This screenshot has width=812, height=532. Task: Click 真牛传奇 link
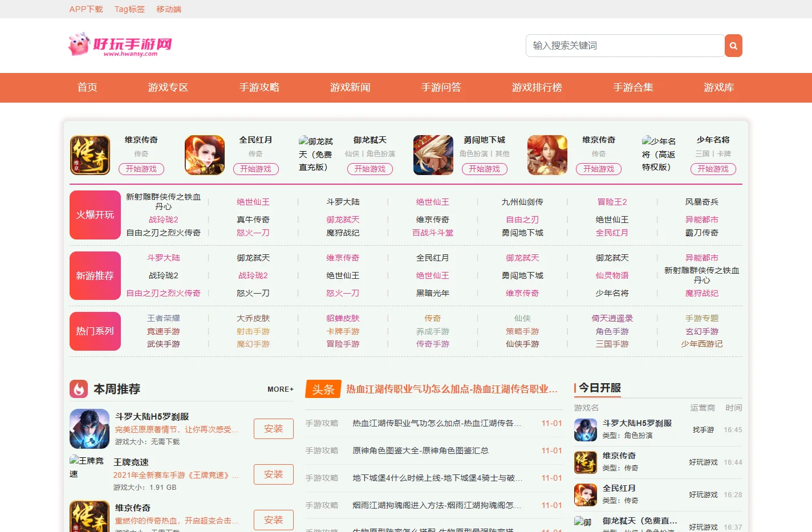click(x=253, y=220)
